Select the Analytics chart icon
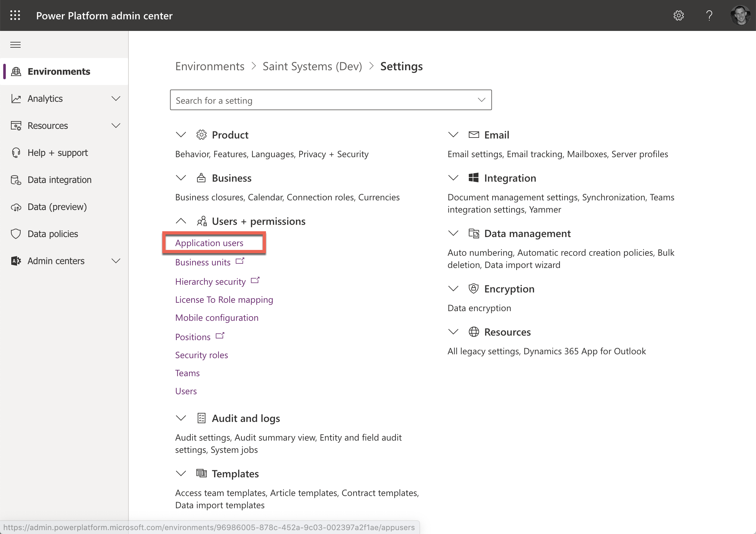Viewport: 756px width, 534px height. pos(16,98)
